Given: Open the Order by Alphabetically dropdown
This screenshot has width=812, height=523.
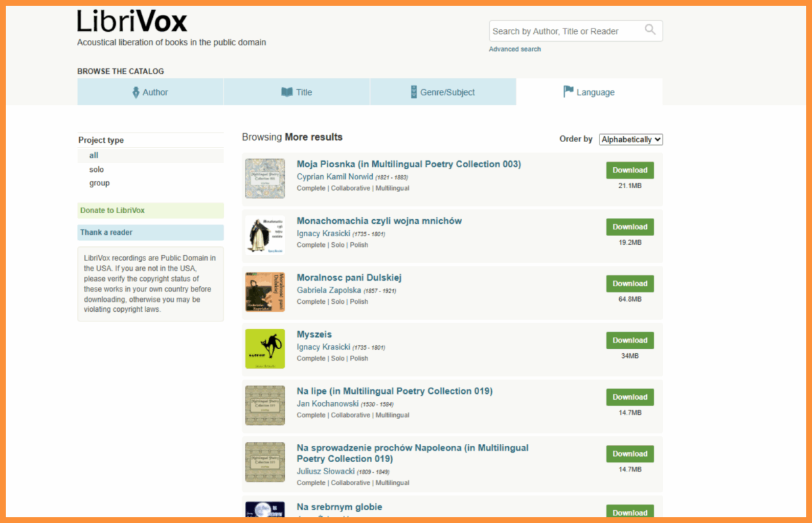Looking at the screenshot, I should [631, 139].
